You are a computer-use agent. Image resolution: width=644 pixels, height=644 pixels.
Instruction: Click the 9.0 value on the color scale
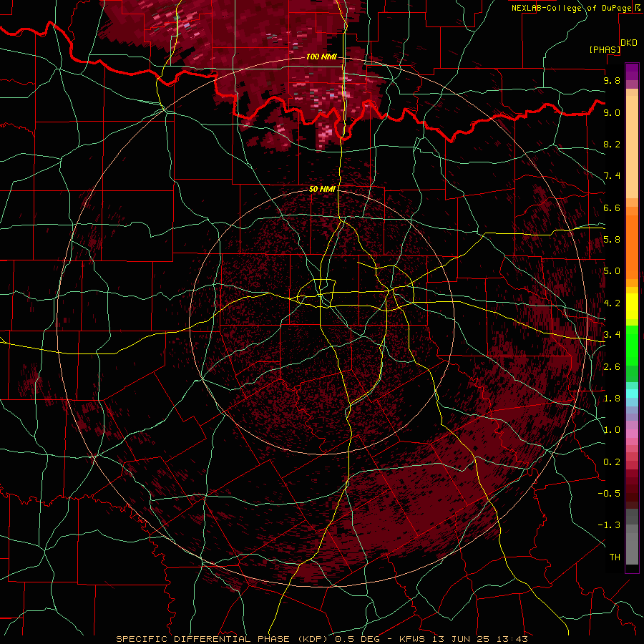pos(612,112)
